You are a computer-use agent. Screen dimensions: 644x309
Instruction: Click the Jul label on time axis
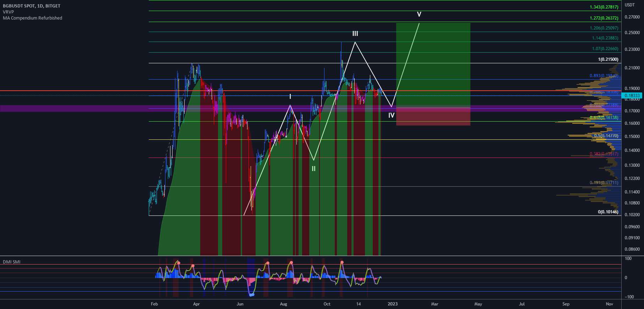pyautogui.click(x=522, y=304)
